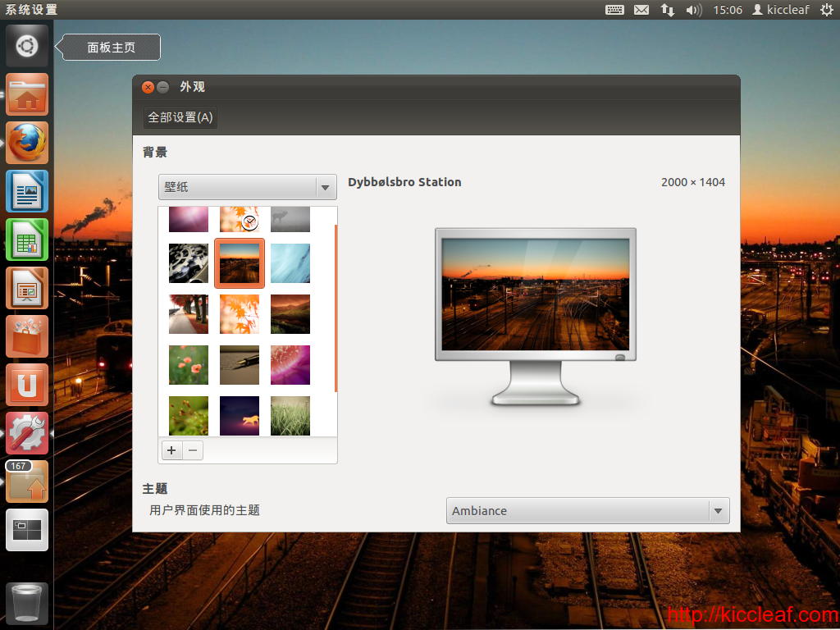Open the Ubuntu One launcher icon

[27, 385]
